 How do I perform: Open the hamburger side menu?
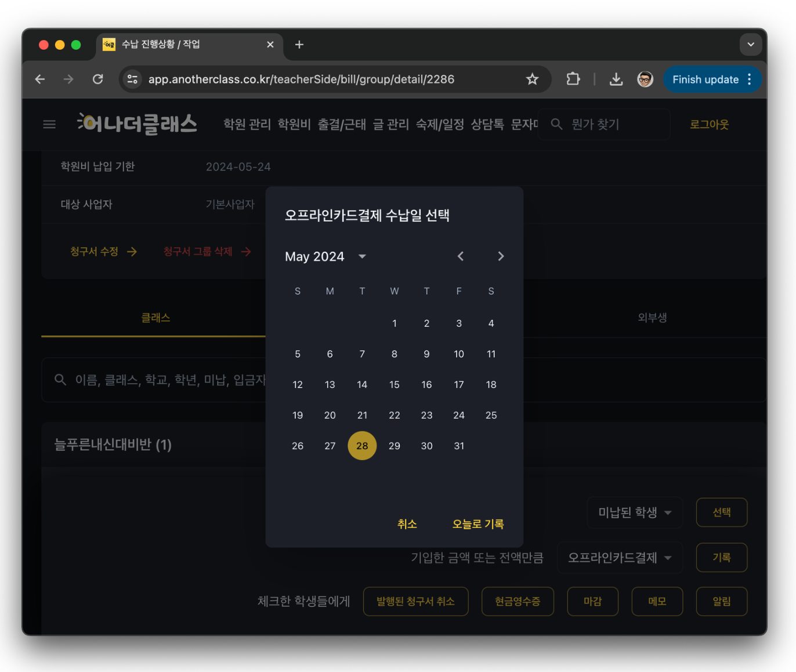49,124
